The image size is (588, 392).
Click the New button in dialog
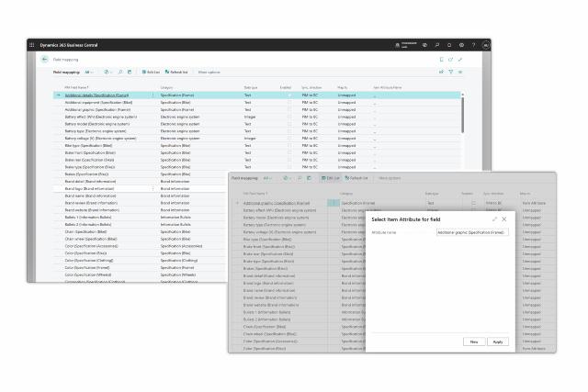pyautogui.click(x=474, y=342)
